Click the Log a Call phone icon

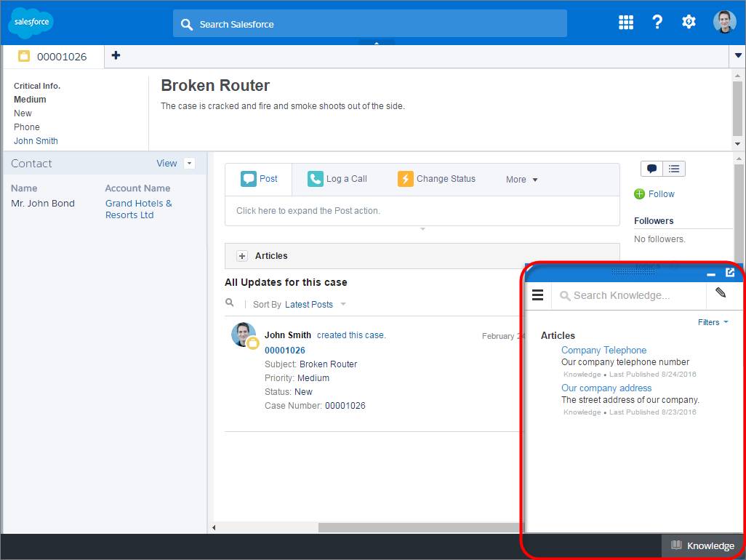point(315,179)
